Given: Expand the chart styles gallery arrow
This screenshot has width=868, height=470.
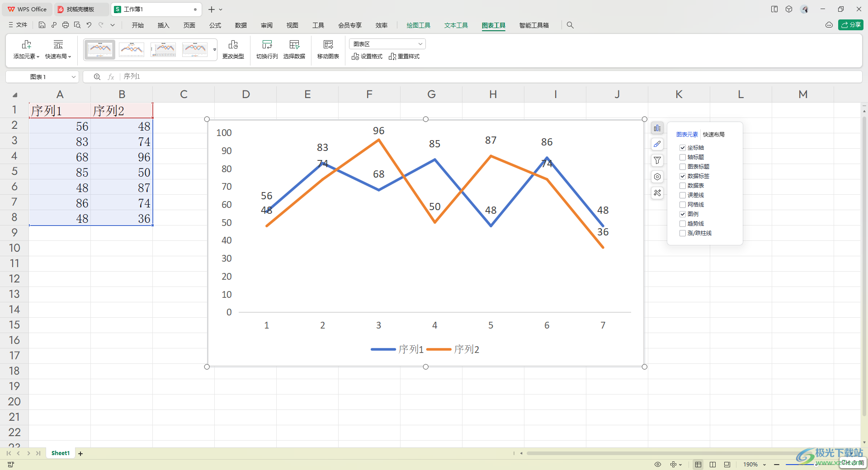Looking at the screenshot, I should pyautogui.click(x=215, y=50).
